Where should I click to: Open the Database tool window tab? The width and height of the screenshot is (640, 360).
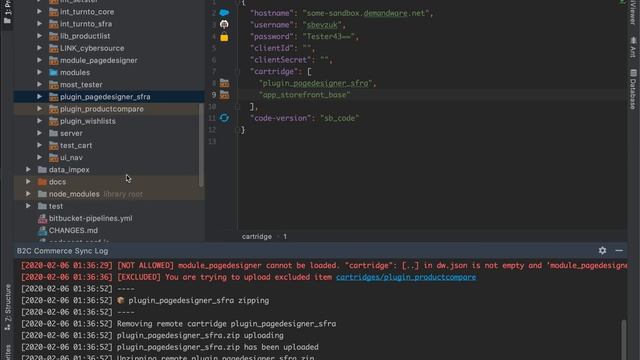click(x=633, y=89)
